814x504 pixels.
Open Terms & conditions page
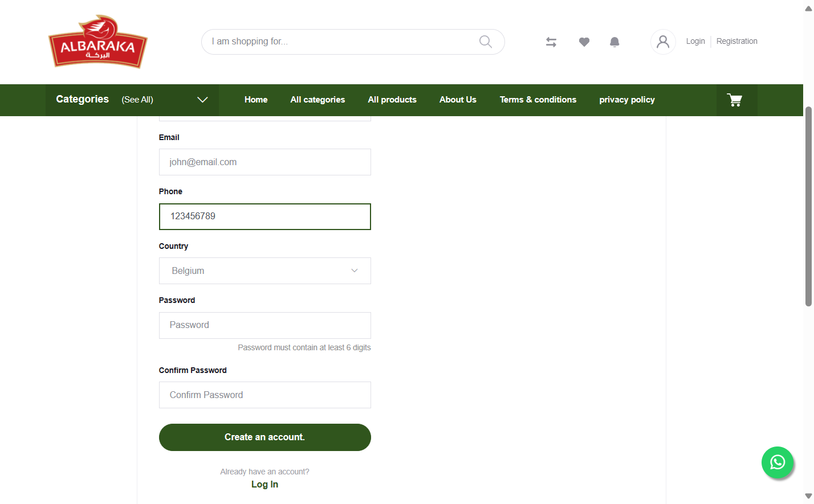point(538,100)
